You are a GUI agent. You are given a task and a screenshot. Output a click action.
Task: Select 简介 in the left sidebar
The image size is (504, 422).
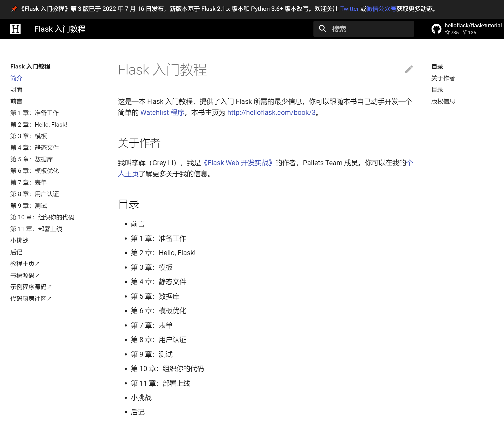click(x=16, y=78)
